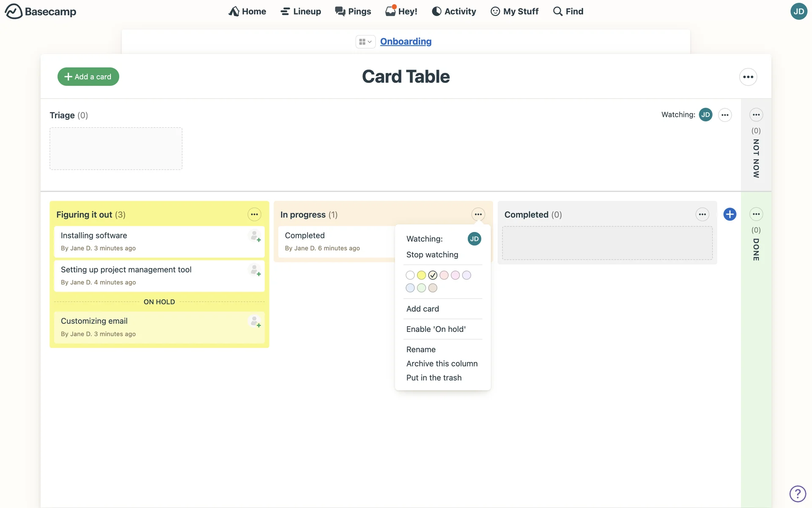Open the Onboarding project link
This screenshot has width=812, height=508.
(405, 41)
